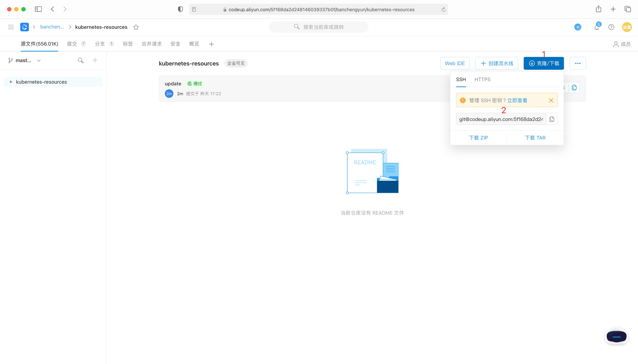The width and height of the screenshot is (638, 364).
Task: Focus the repository search field
Action: [318, 27]
